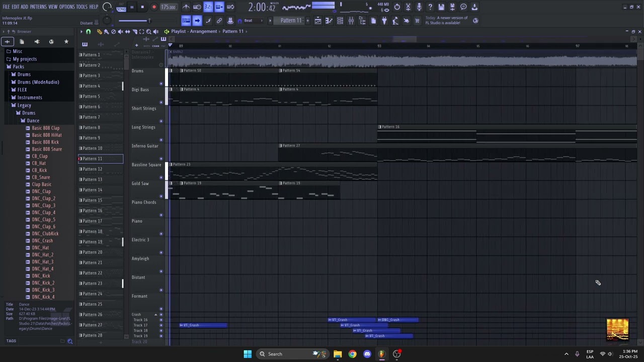644x362 pixels.
Task: Choose the Select tool in playlist toolbar
Action: (x=141, y=31)
